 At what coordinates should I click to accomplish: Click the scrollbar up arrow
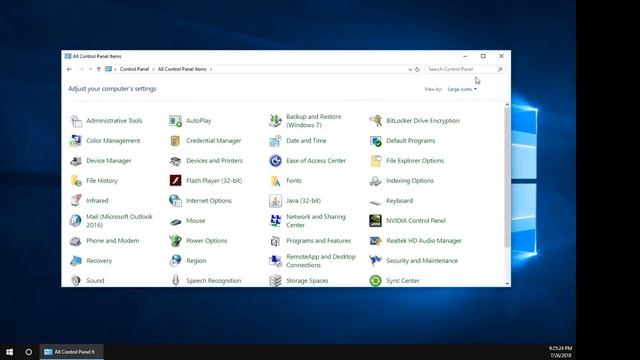(507, 104)
